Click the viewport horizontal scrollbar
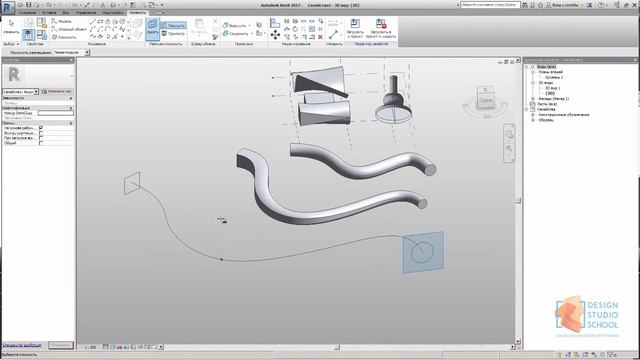 pos(337,347)
